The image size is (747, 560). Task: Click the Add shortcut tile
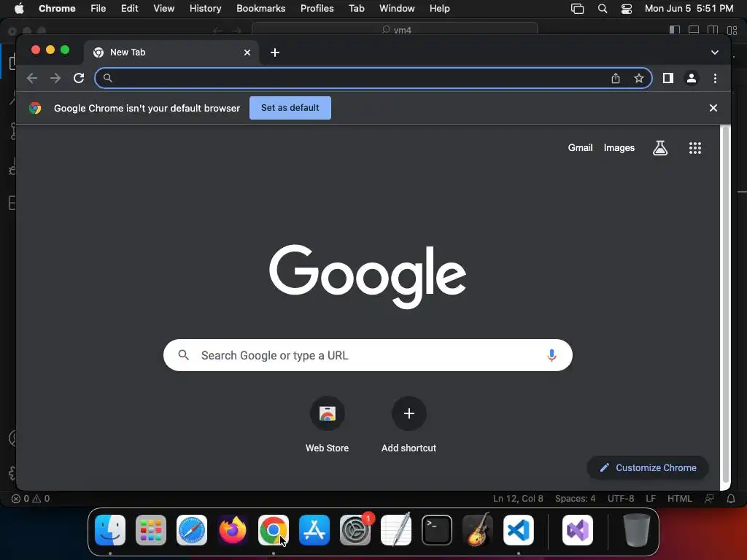coord(409,424)
